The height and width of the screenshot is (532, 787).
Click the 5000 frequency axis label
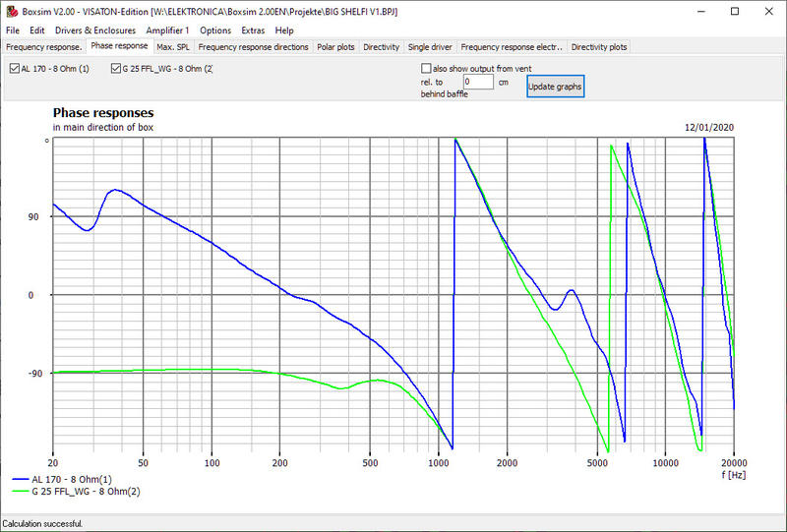pyautogui.click(x=597, y=463)
